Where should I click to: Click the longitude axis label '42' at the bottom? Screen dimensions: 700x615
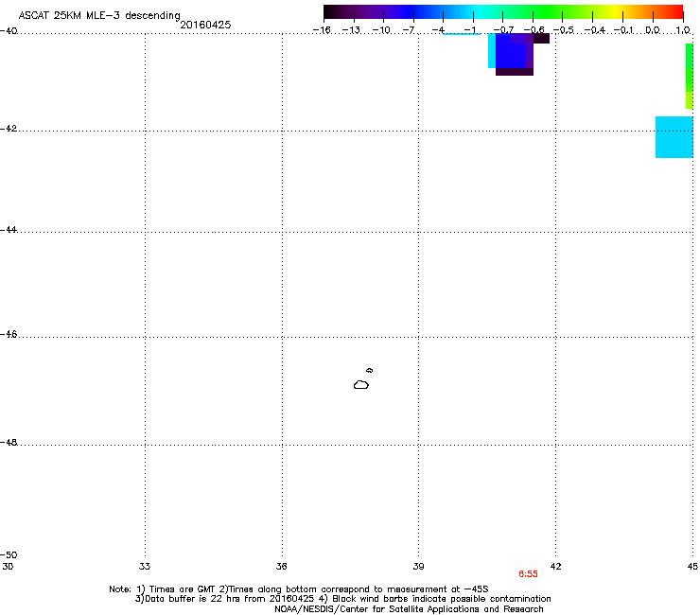555,567
